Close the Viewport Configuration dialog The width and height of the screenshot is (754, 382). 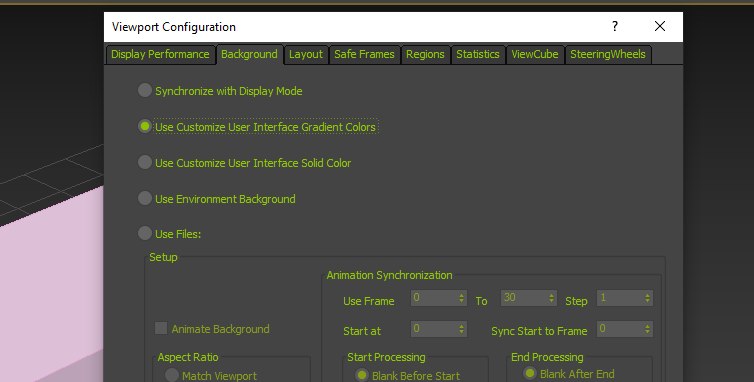coord(660,26)
